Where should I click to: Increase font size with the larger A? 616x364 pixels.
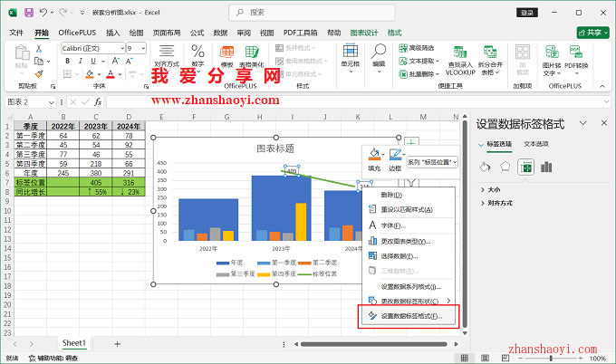(116, 61)
